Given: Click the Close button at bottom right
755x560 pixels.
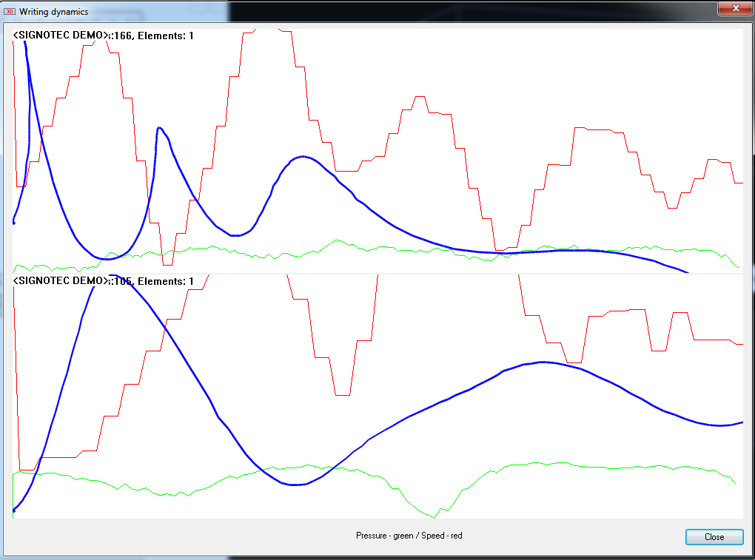Looking at the screenshot, I should tap(714, 537).
